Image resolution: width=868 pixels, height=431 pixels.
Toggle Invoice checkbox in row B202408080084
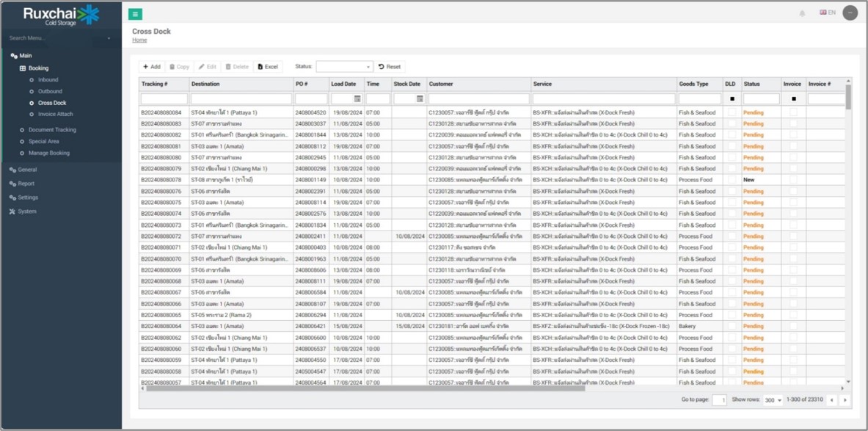point(794,112)
